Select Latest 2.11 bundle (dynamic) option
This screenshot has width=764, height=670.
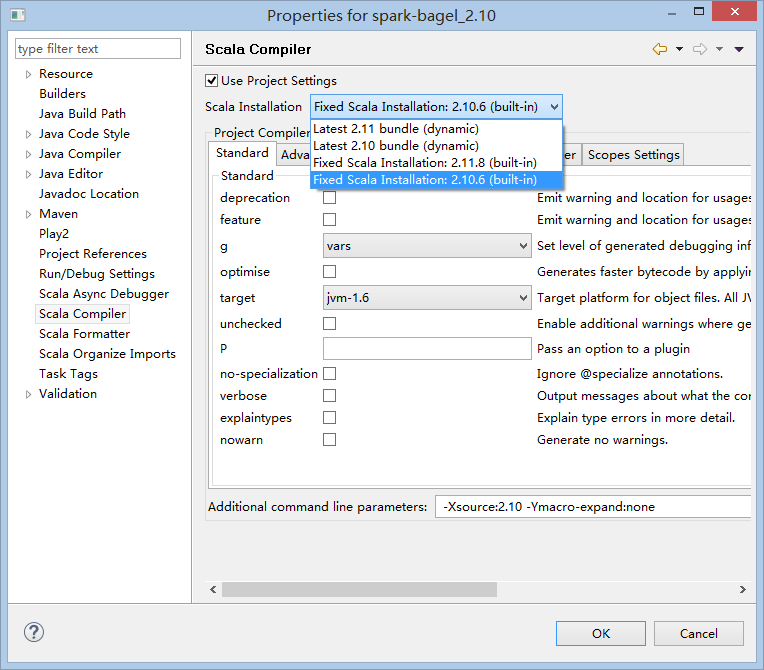[x=436, y=129]
